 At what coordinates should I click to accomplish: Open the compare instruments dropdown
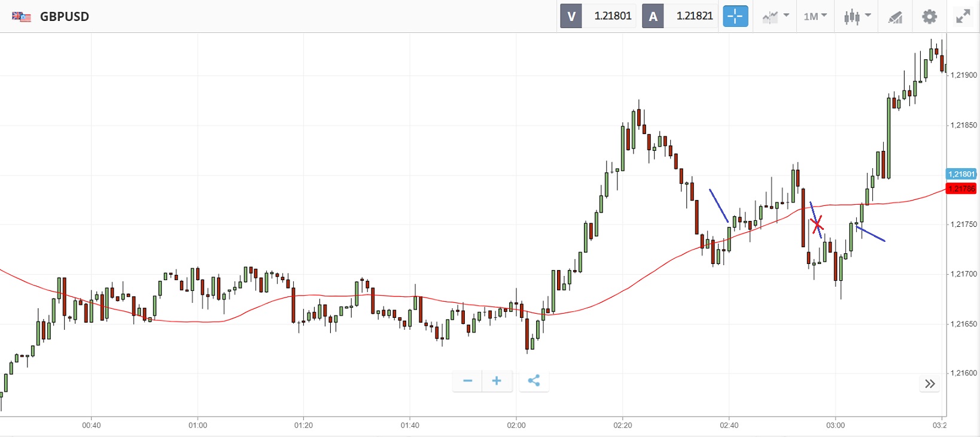(x=776, y=16)
